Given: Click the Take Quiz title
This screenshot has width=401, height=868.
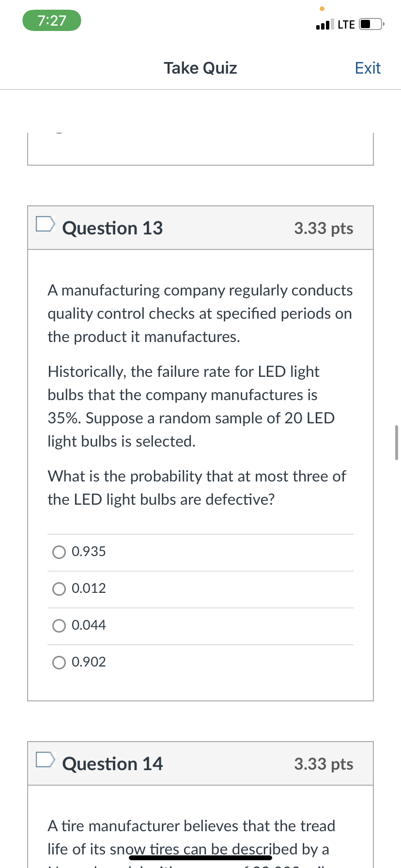Looking at the screenshot, I should tap(200, 68).
